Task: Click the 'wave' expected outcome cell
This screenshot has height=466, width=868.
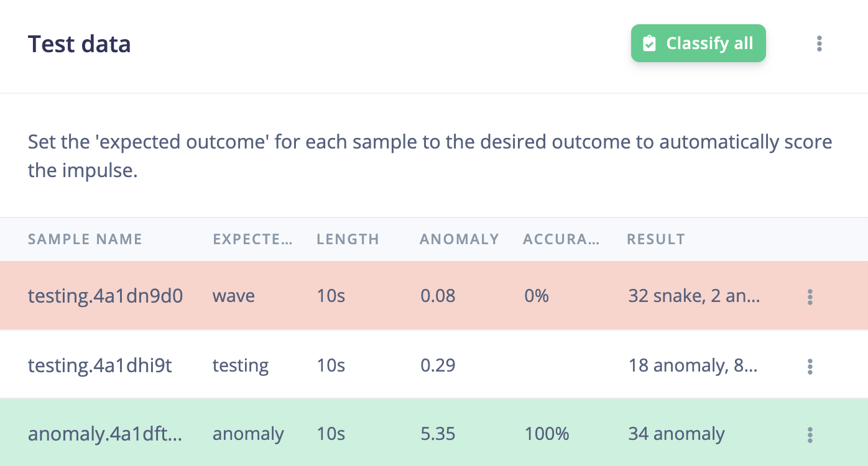Action: [234, 296]
